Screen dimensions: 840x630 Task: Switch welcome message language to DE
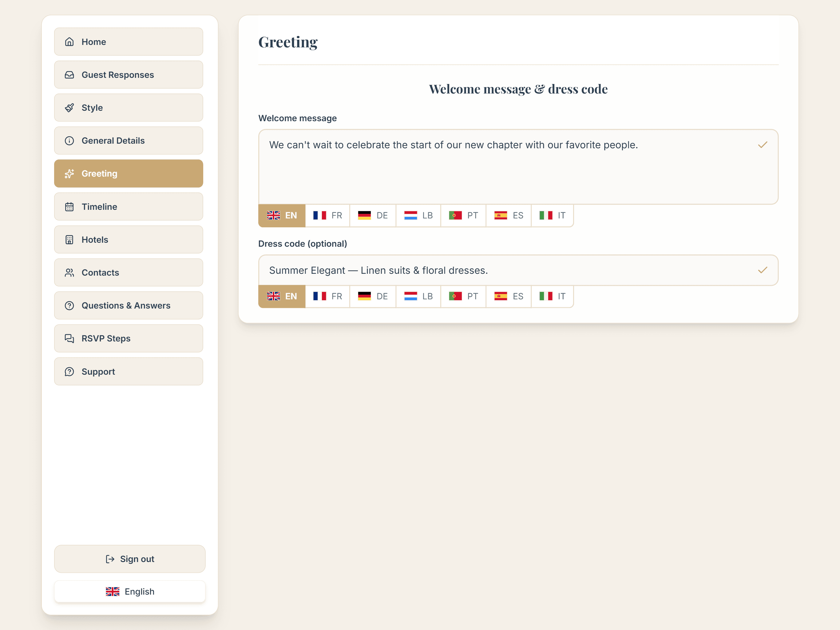click(373, 215)
